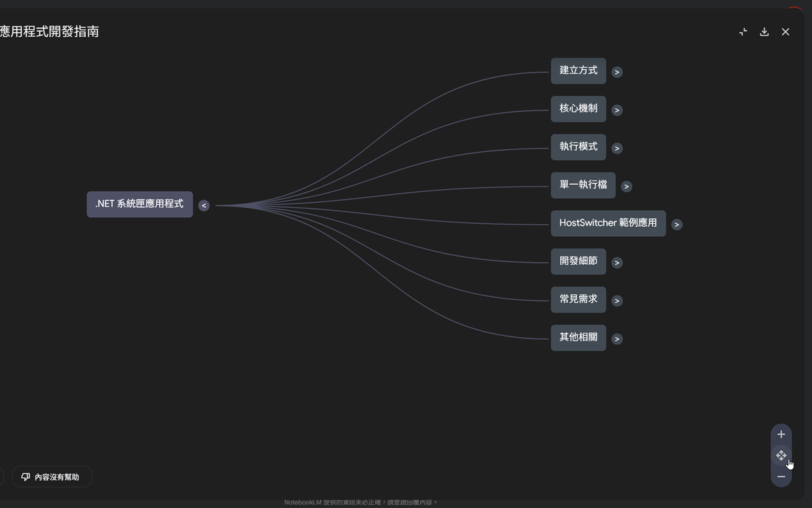Download the mind map image
The width and height of the screenshot is (812, 508).
[764, 32]
